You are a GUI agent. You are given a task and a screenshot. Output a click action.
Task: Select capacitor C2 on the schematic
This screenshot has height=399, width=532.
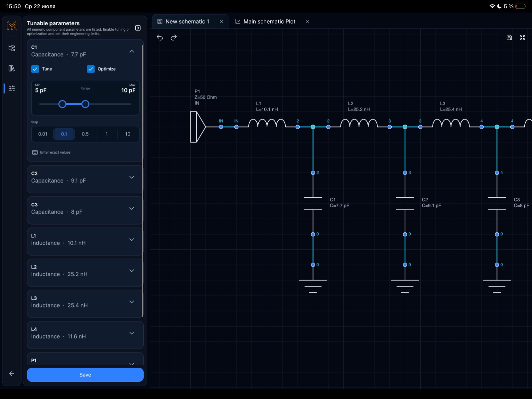405,204
